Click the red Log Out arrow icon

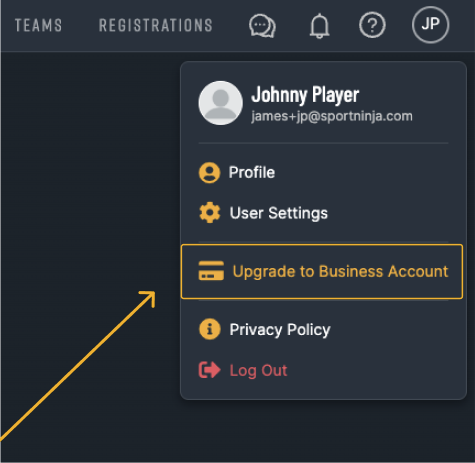pyautogui.click(x=209, y=370)
